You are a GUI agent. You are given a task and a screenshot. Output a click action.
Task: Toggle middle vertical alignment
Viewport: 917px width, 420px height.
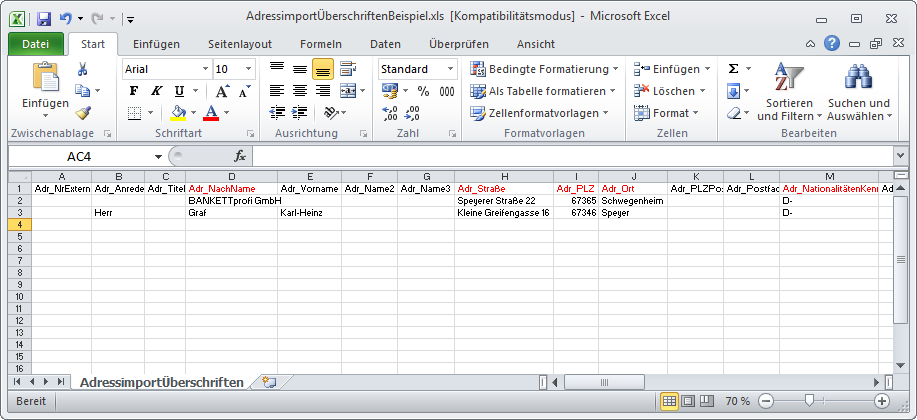point(300,69)
